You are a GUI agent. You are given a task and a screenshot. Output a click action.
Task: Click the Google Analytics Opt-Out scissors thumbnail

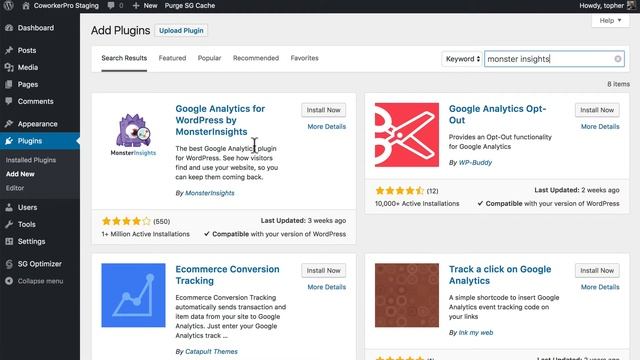407,135
